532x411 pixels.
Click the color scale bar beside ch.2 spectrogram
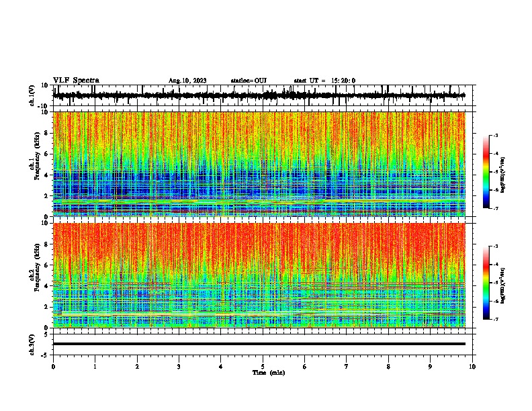[x=486, y=283]
